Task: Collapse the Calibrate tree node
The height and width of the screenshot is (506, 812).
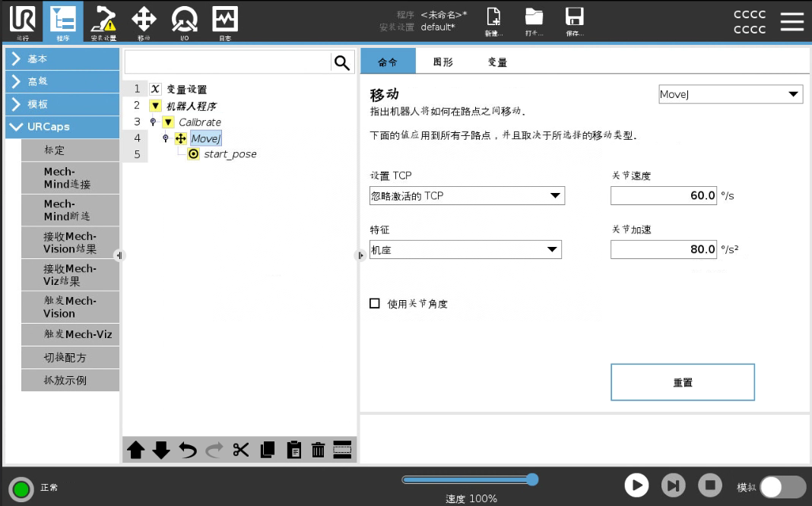Action: coord(168,122)
